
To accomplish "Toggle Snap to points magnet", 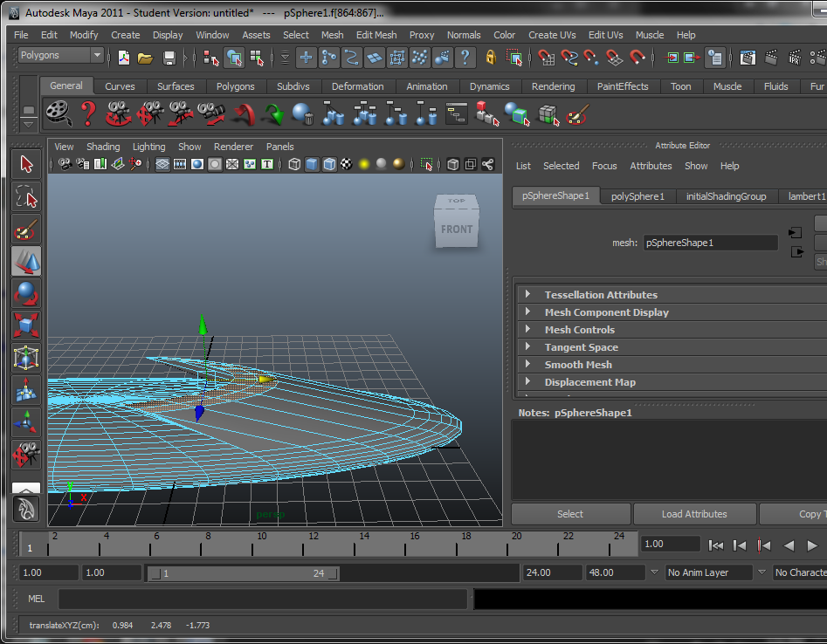I will click(591, 58).
